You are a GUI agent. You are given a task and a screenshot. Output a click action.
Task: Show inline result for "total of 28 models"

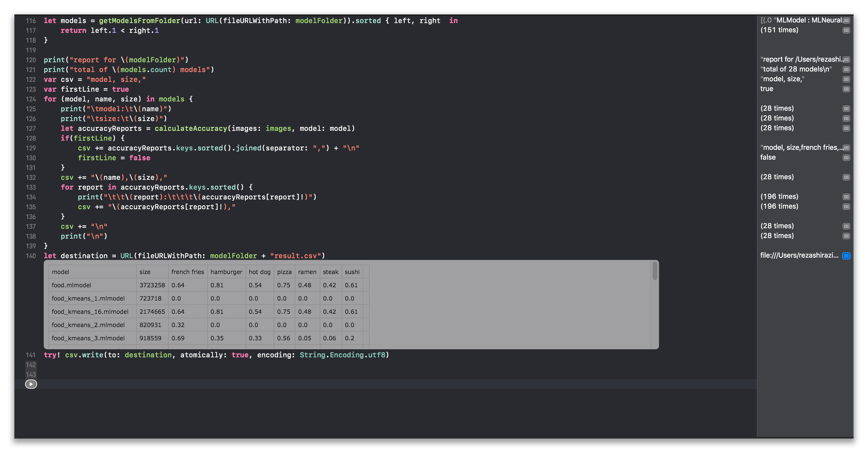coord(846,69)
